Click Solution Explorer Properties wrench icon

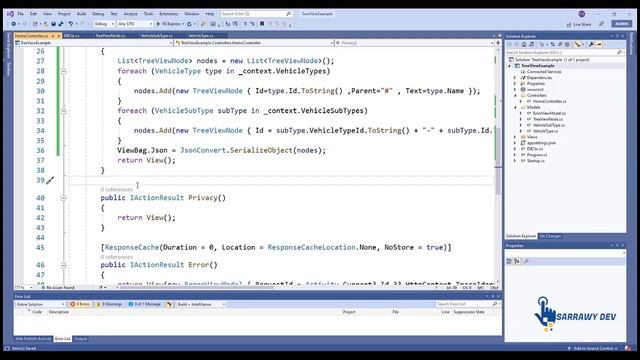[x=591, y=44]
